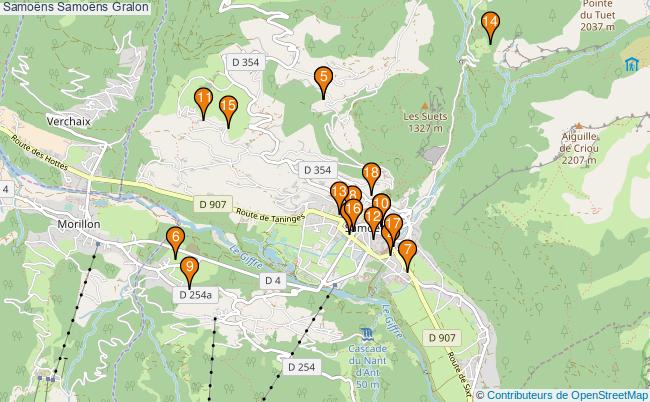Screen dimensions: 650x402
Task: Open marker 12 in Samoëns center
Action: (x=373, y=222)
